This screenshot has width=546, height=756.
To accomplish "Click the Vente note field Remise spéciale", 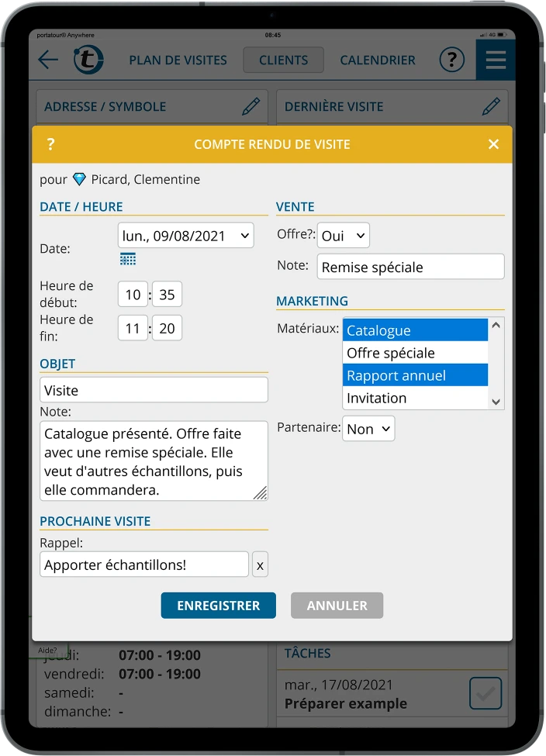I will coord(410,267).
